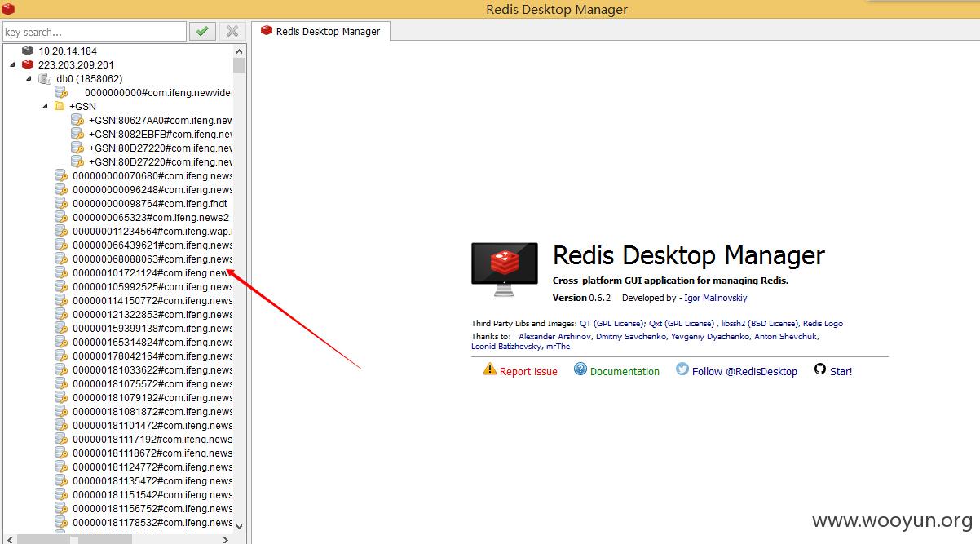Click the tree's horizontal scrollbar right arrow
Screen dimensions: 980x544
click(x=227, y=538)
